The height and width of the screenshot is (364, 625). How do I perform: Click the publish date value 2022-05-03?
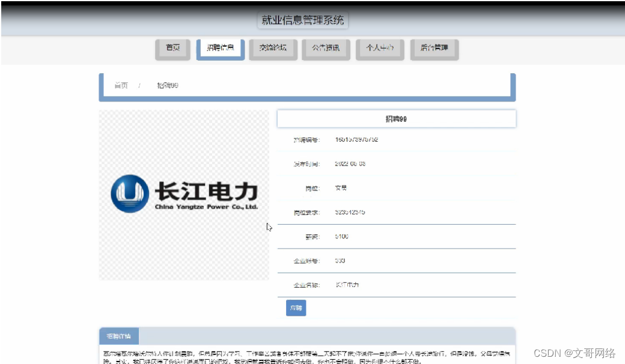click(x=350, y=164)
